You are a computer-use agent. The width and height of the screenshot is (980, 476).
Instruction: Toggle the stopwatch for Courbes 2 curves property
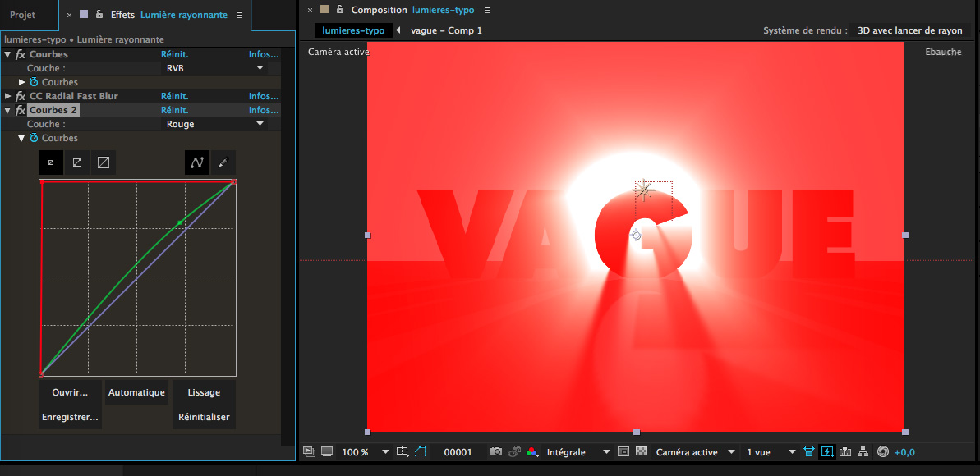point(35,138)
